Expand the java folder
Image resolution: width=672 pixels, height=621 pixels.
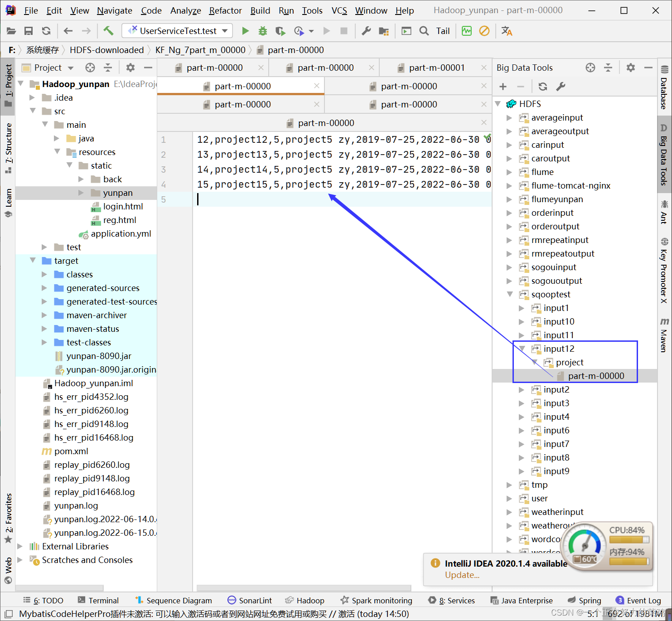57,138
